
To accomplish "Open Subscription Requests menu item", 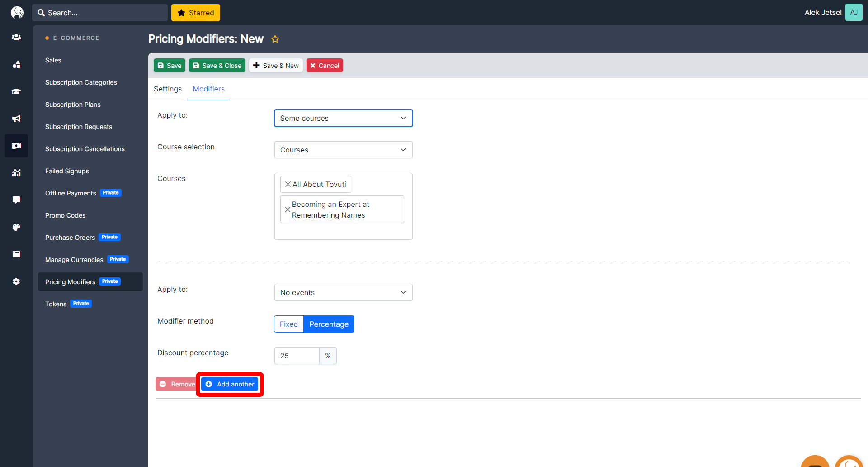I will pos(79,127).
